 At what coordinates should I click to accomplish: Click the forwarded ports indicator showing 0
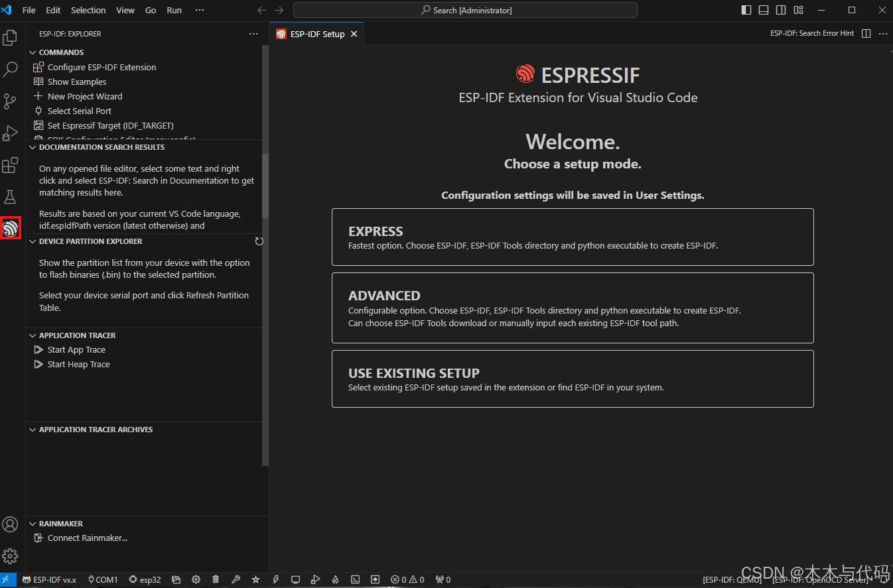click(443, 579)
